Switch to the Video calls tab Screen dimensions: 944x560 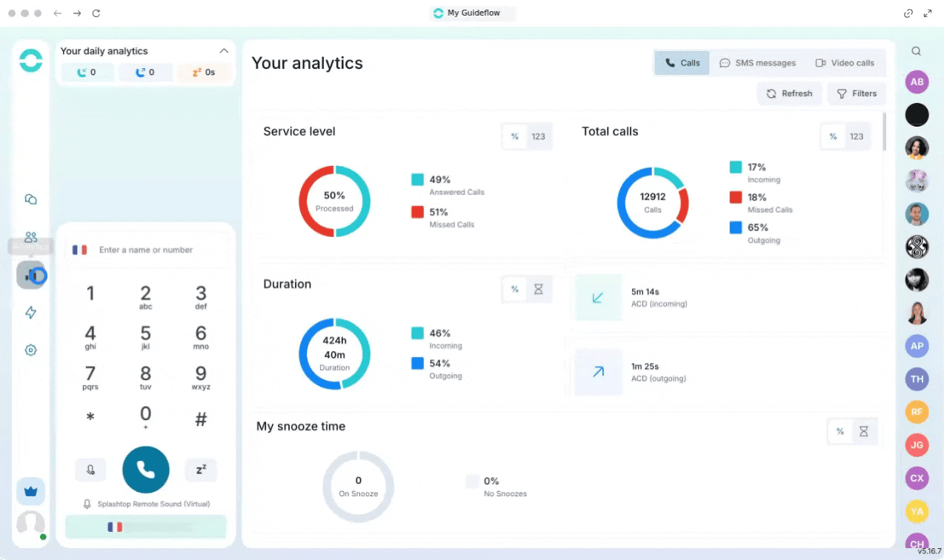pyautogui.click(x=845, y=63)
